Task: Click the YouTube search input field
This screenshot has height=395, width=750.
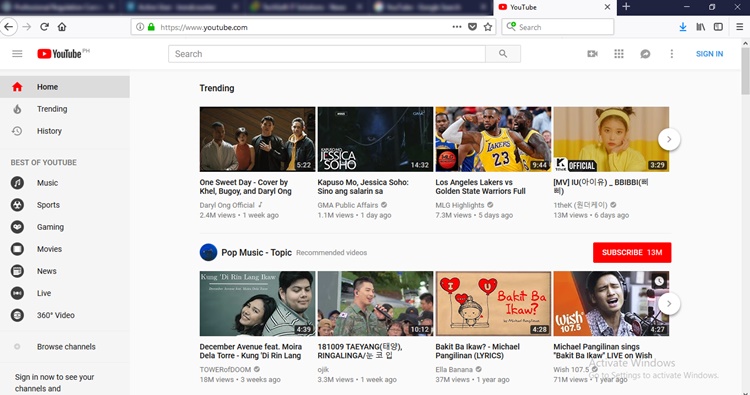Action: pyautogui.click(x=327, y=54)
